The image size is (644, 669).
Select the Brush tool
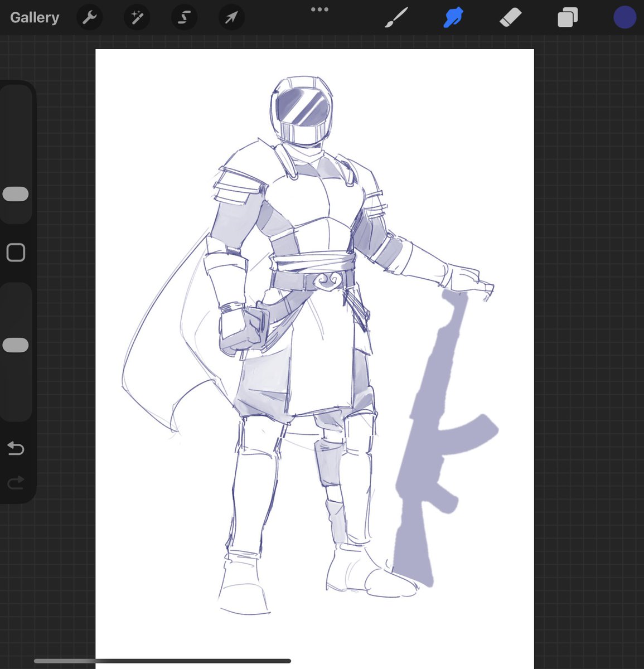click(x=396, y=18)
